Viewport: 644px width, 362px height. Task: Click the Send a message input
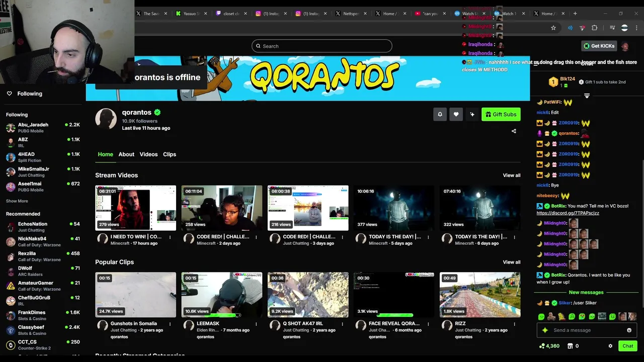coord(586,330)
